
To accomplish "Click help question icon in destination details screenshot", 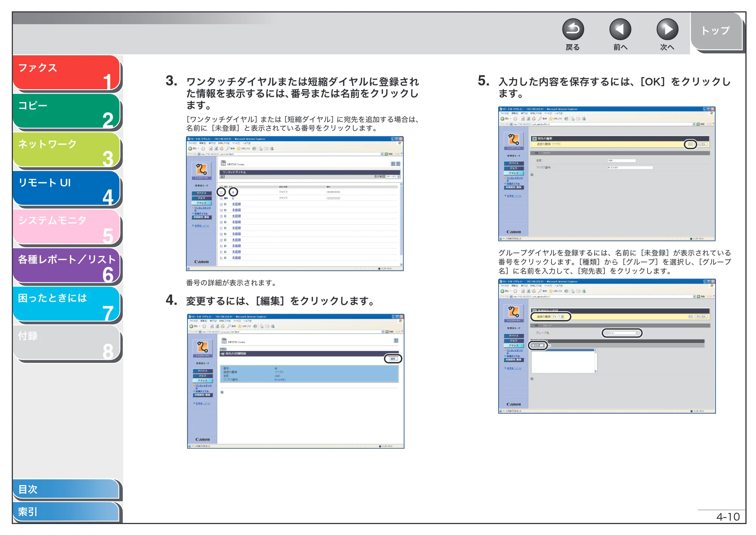I will coord(396,340).
